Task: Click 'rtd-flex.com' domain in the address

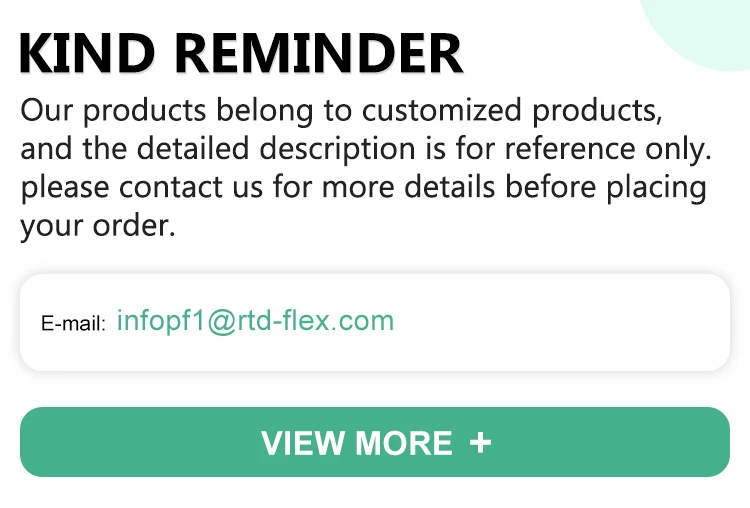Action: tap(315, 320)
